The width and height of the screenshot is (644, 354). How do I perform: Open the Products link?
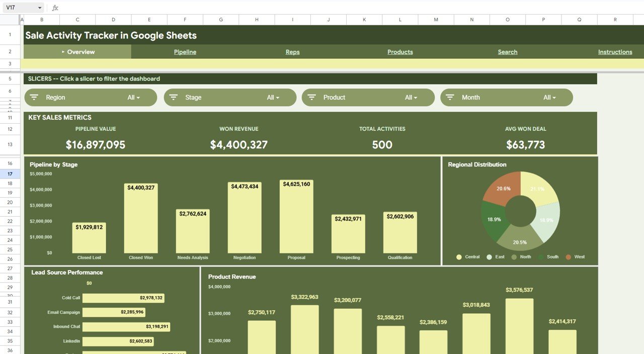(399, 52)
